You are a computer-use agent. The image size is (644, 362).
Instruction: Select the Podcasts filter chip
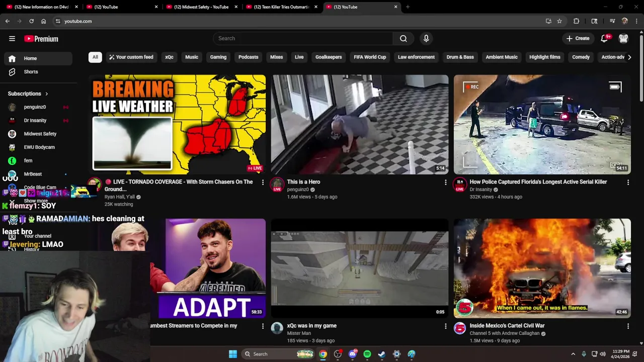point(248,57)
